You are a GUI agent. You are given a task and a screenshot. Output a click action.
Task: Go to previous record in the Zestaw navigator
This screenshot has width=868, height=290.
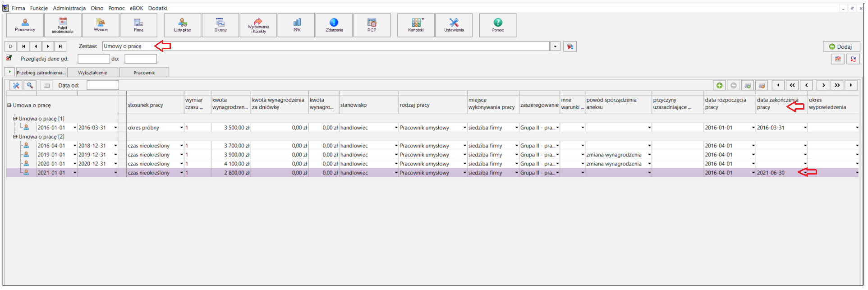pos(36,46)
